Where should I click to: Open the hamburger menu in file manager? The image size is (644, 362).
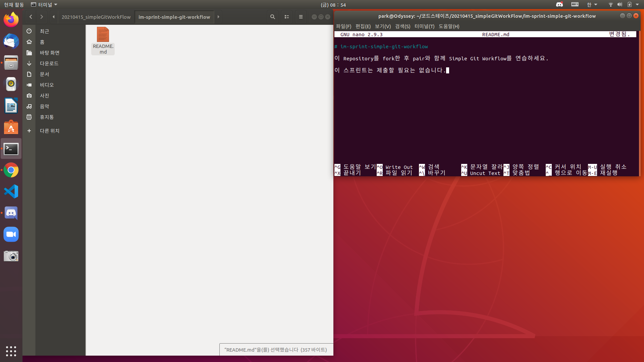(301, 17)
